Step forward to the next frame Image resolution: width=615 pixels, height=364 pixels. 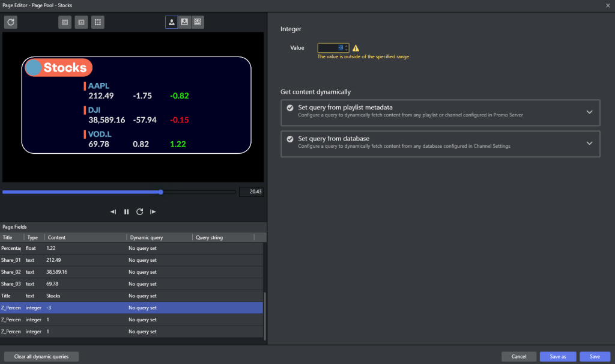(x=153, y=211)
